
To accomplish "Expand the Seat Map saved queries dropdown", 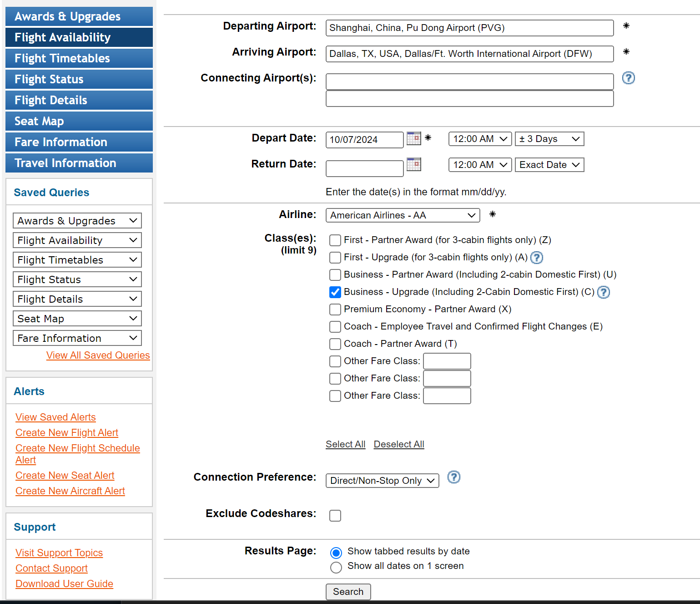I will (77, 319).
